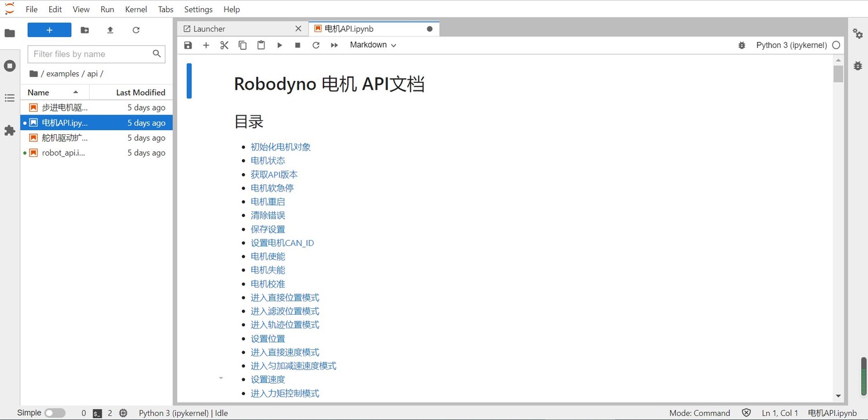Click Python 3 (ipykernel) kernel name button
868x420 pixels.
tap(791, 45)
